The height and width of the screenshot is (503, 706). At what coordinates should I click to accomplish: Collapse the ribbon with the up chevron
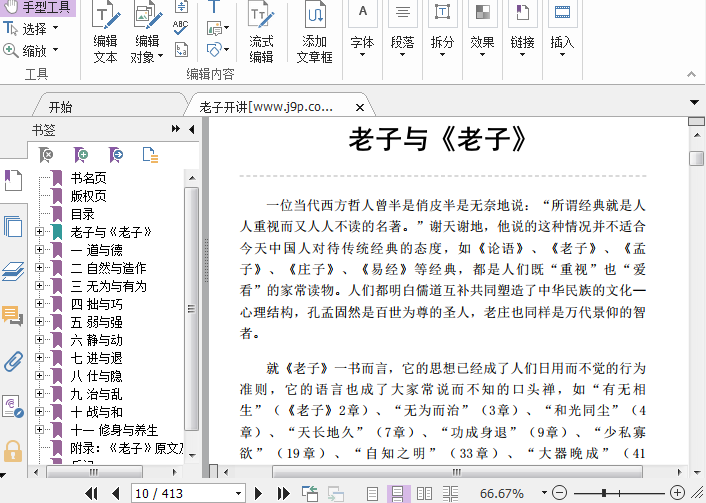coord(692,74)
